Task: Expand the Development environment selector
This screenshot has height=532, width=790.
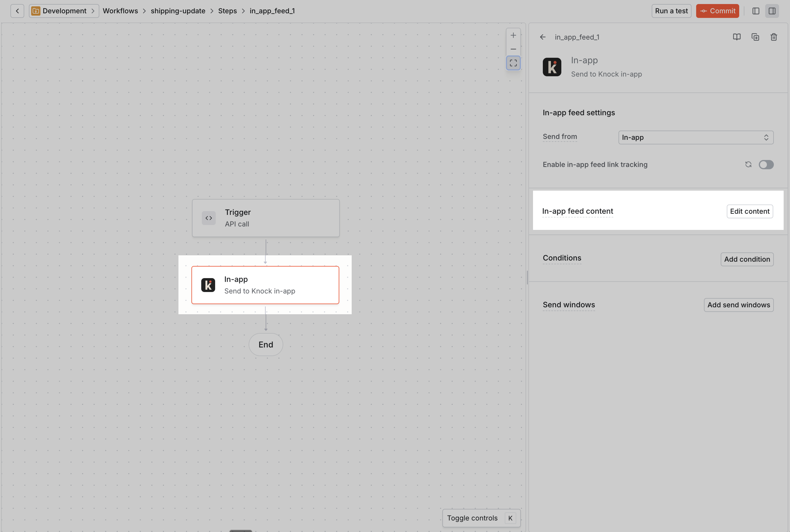Action: tap(64, 10)
